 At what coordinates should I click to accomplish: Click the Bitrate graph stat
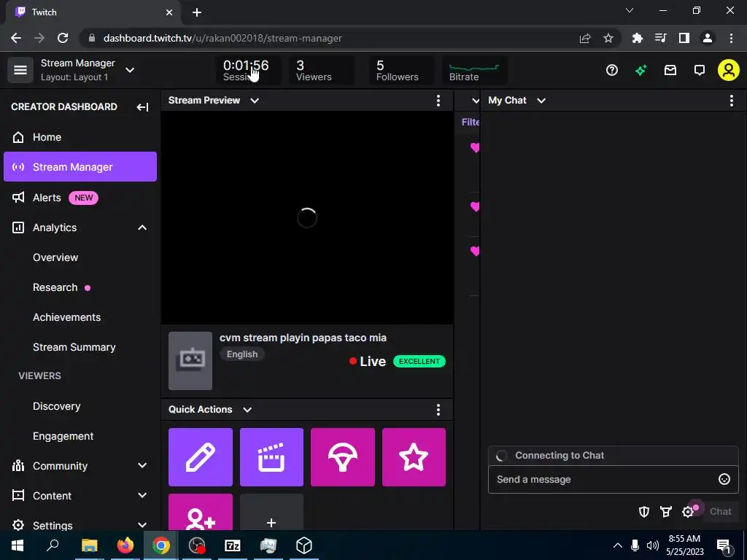tap(474, 70)
